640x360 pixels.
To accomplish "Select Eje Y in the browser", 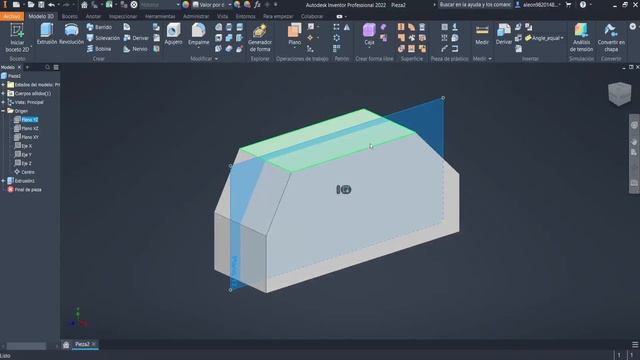I will (27, 155).
